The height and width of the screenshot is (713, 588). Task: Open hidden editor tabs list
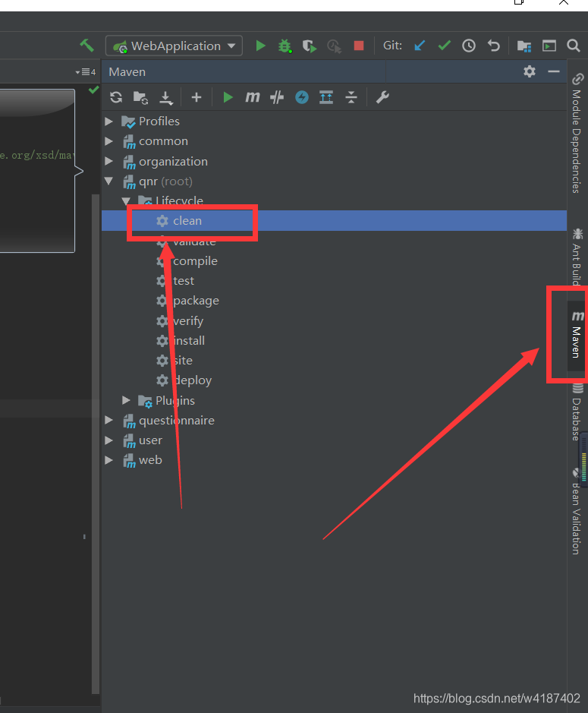(x=86, y=72)
